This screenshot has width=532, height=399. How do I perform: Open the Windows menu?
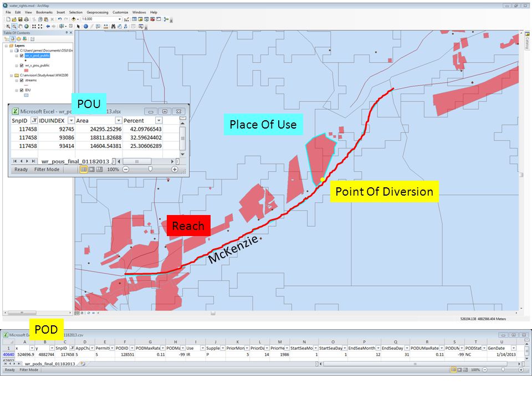click(139, 12)
